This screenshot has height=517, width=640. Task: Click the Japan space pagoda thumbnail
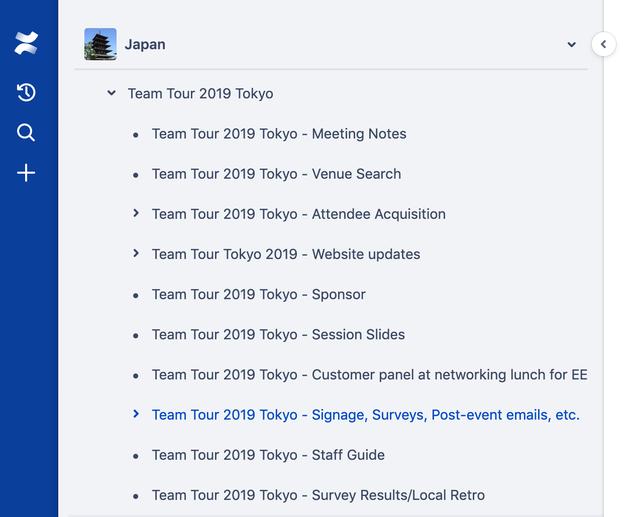pyautogui.click(x=100, y=44)
